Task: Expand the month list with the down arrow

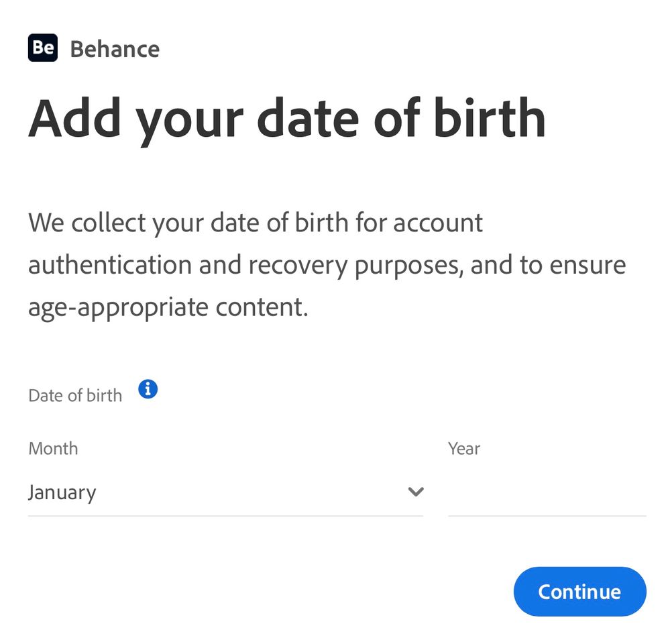Action: coord(416,492)
